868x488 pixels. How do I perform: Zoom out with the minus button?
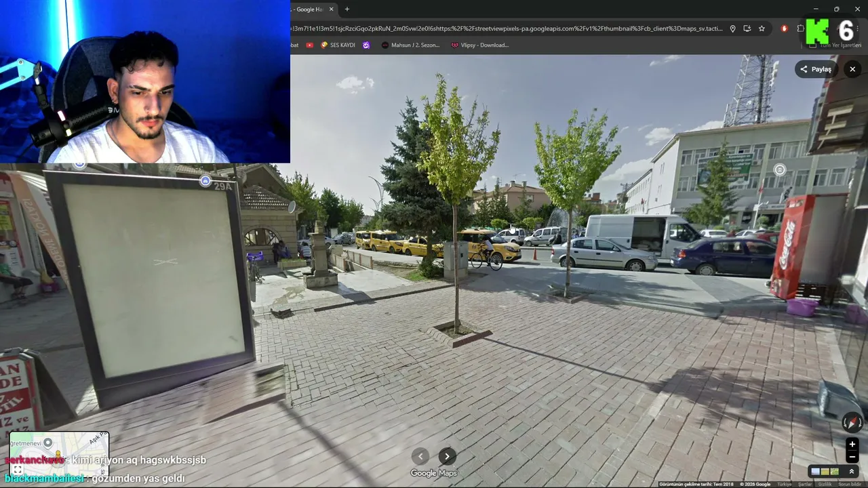tap(852, 457)
